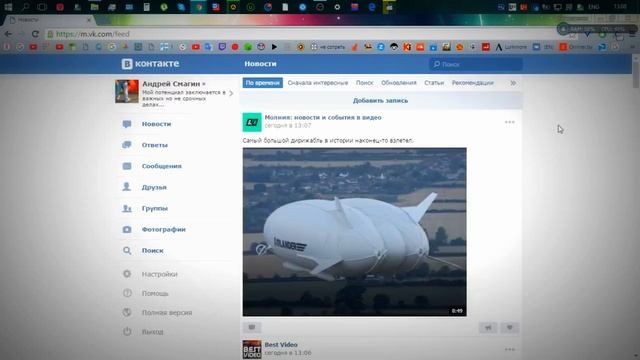Click the comment icon under the airship video
This screenshot has width=640, height=360.
point(252,327)
